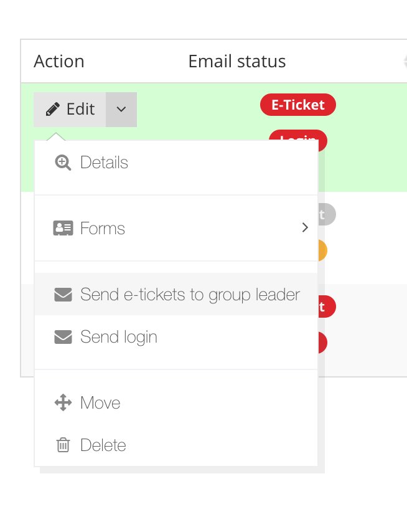The width and height of the screenshot is (407, 532).
Task: Select the Send login option
Action: [176, 336]
